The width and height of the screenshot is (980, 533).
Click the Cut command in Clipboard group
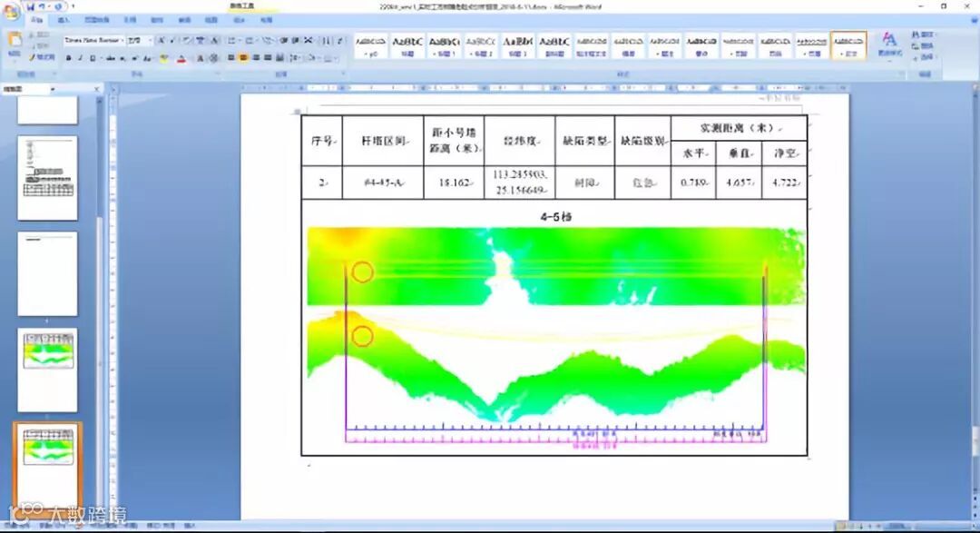pyautogui.click(x=41, y=35)
